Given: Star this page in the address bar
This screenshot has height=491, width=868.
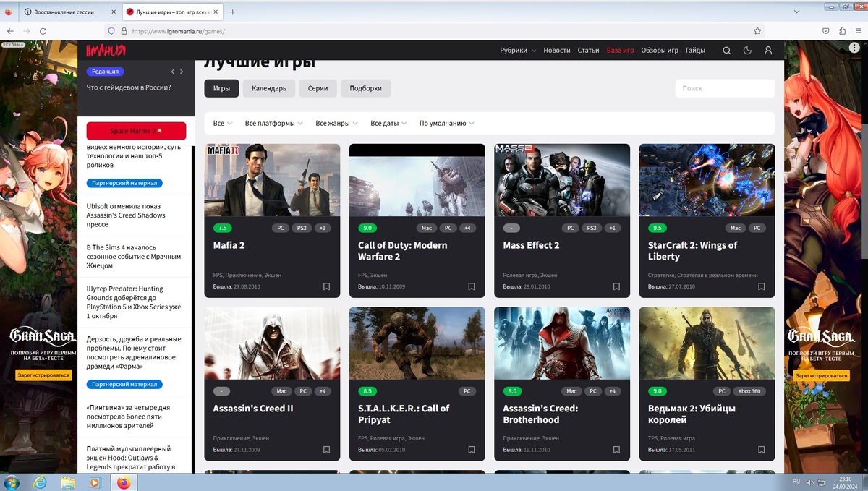Looking at the screenshot, I should 757,31.
